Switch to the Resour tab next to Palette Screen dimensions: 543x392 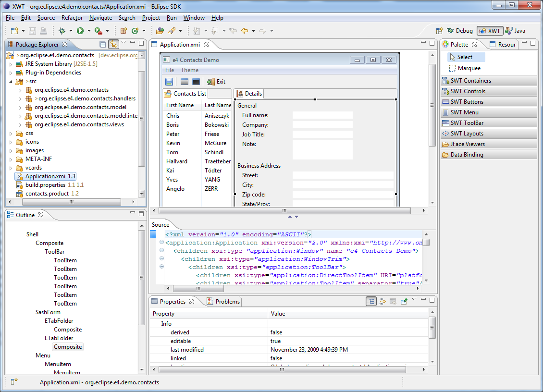click(503, 45)
